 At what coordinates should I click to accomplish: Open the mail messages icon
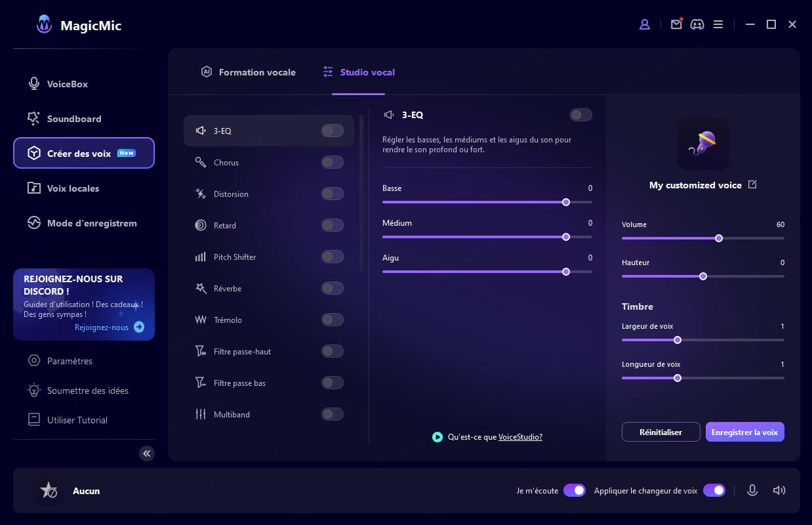[676, 24]
